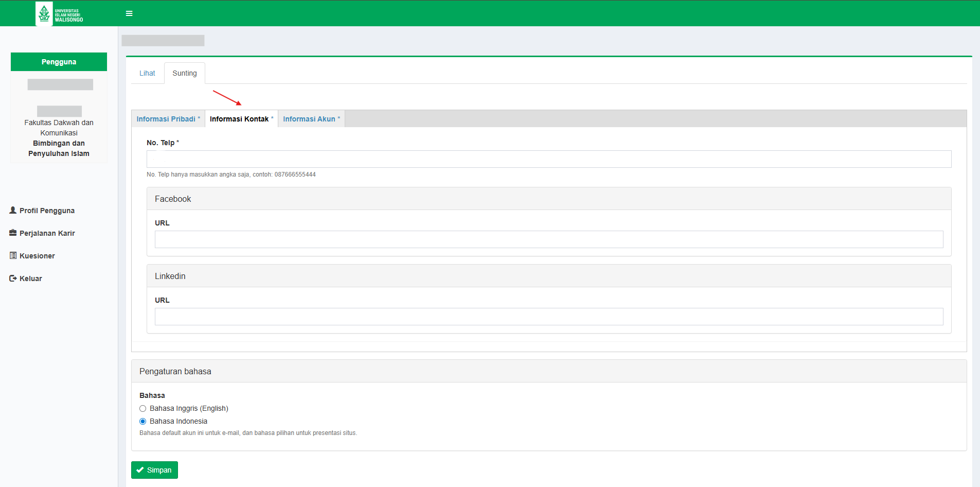Screen dimensions: 980x487
Task: Click the Universitas Islam Negeri Walisongo logo
Action: [59, 14]
